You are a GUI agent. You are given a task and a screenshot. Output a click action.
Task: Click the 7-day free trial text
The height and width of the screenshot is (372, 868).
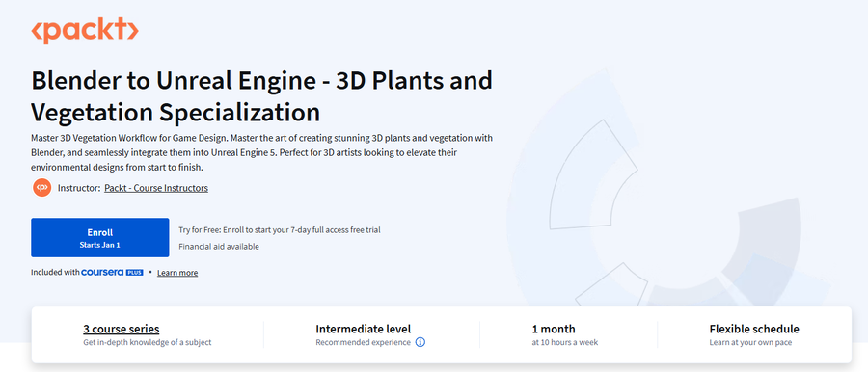click(280, 229)
